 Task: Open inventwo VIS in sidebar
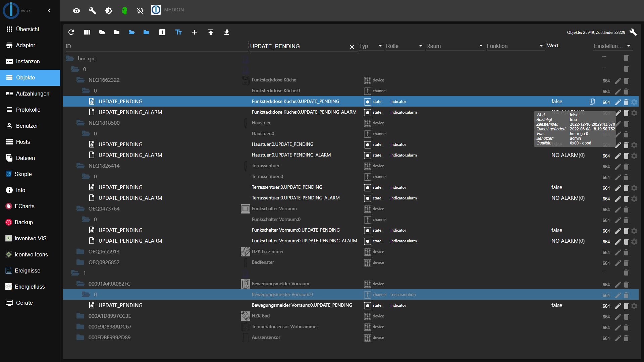pyautogui.click(x=30, y=238)
